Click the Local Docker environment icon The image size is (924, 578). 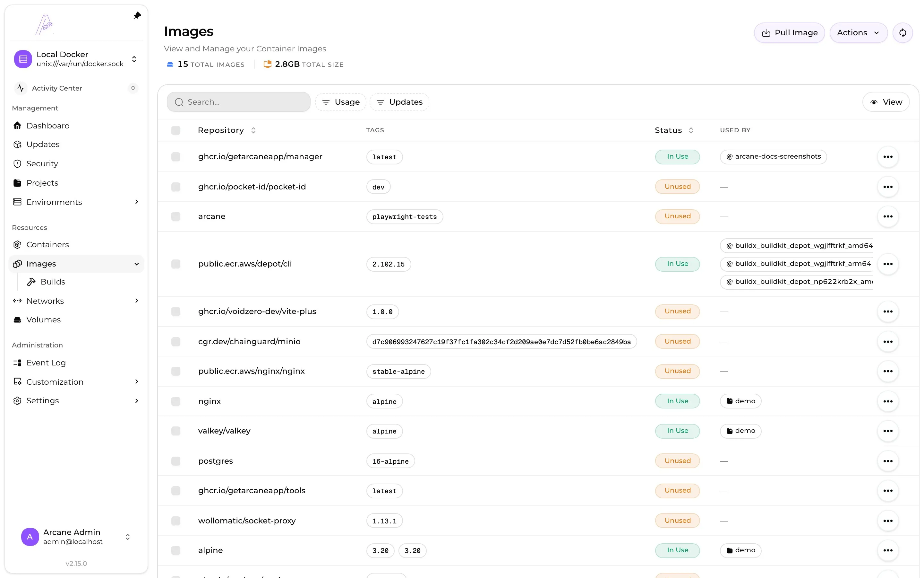(23, 59)
